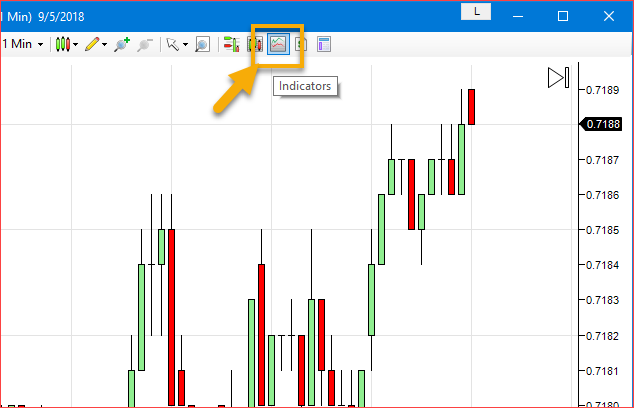Image resolution: width=634 pixels, height=408 pixels.
Task: Toggle the Chart Trader panel icon
Action: coord(231,44)
